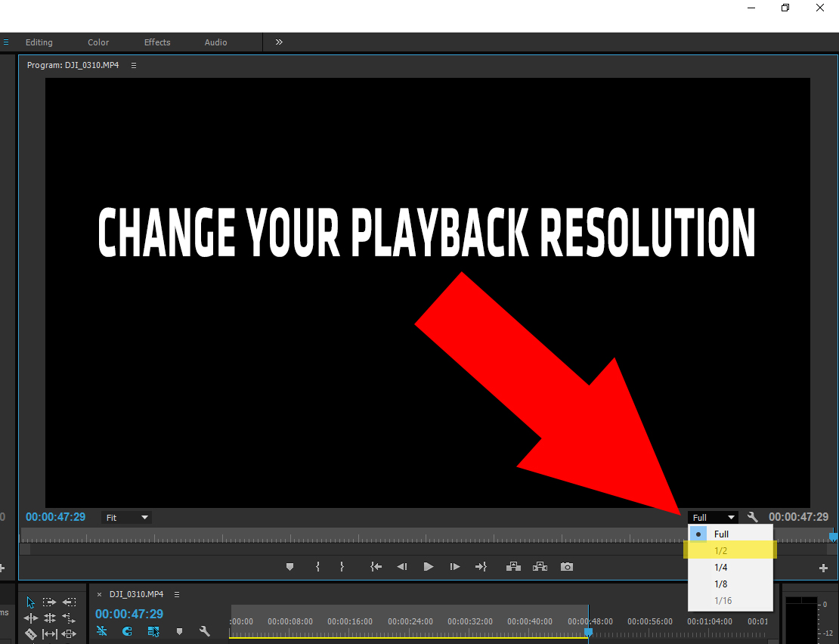Minimize the application window
The height and width of the screenshot is (644, 839).
751,8
